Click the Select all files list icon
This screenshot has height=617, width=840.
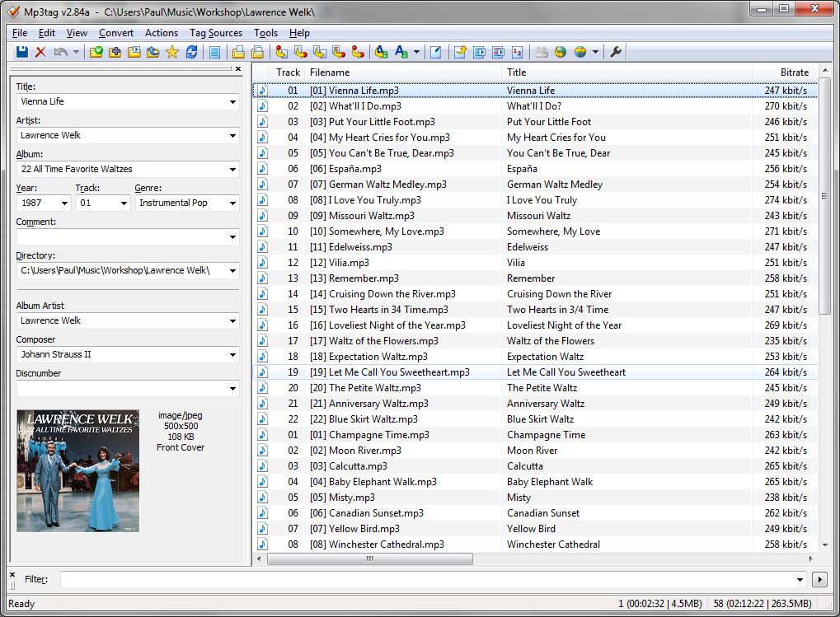pyautogui.click(x=214, y=52)
